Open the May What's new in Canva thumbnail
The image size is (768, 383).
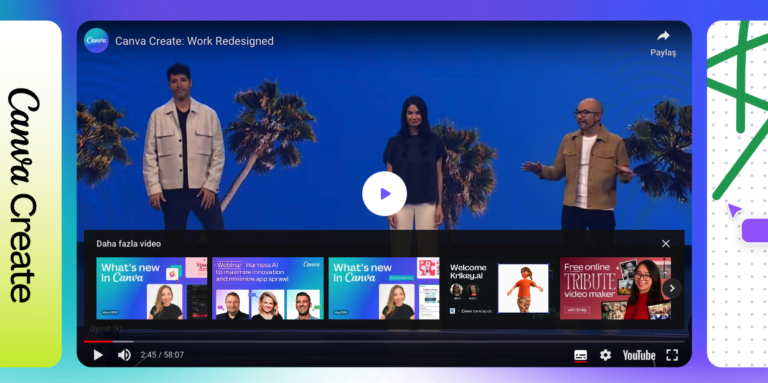pos(384,288)
